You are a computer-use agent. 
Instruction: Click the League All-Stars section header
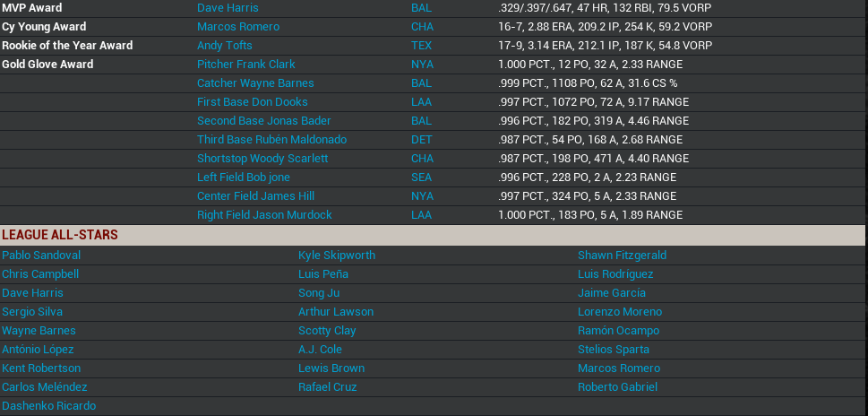click(x=60, y=235)
